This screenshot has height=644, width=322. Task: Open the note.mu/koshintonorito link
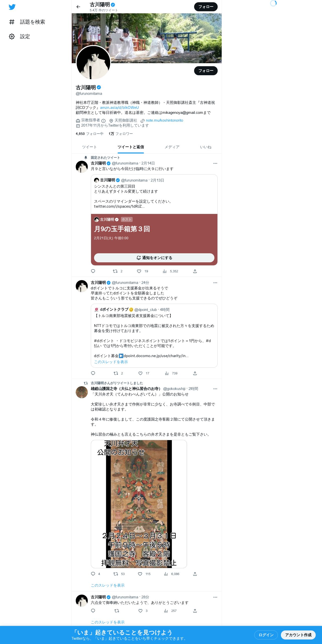(x=165, y=120)
